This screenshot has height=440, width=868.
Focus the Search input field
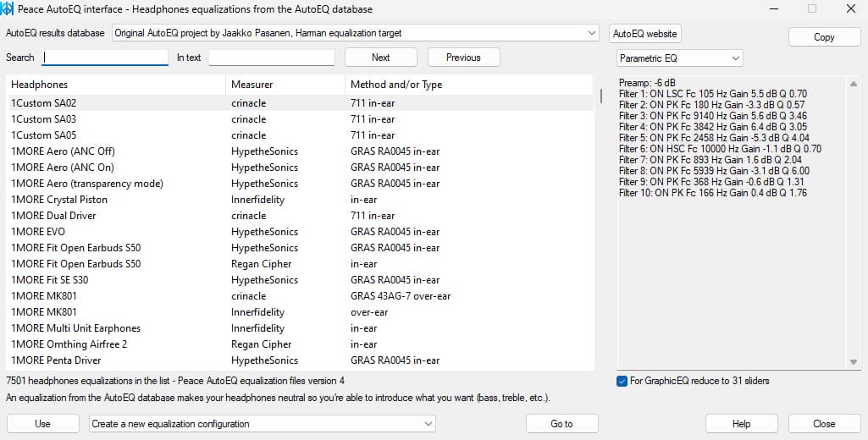(105, 58)
